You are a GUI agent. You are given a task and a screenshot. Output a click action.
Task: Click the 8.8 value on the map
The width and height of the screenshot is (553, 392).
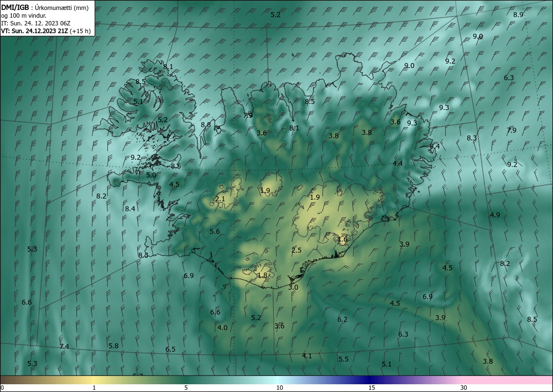[206, 125]
